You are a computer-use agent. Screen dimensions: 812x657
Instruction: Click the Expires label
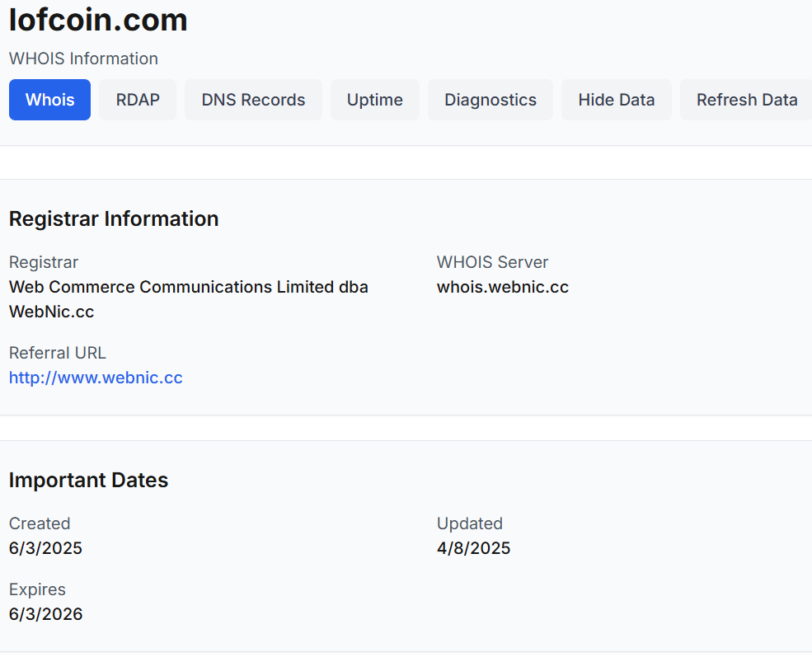tap(37, 589)
